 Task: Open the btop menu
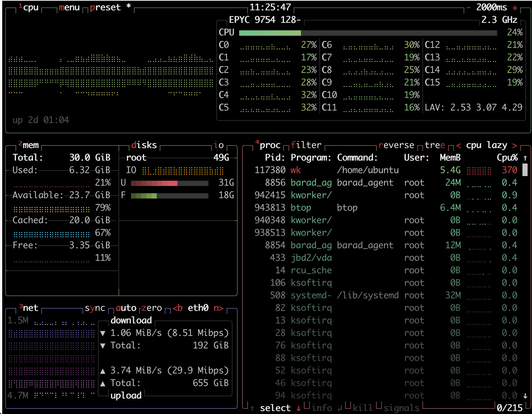(x=69, y=8)
